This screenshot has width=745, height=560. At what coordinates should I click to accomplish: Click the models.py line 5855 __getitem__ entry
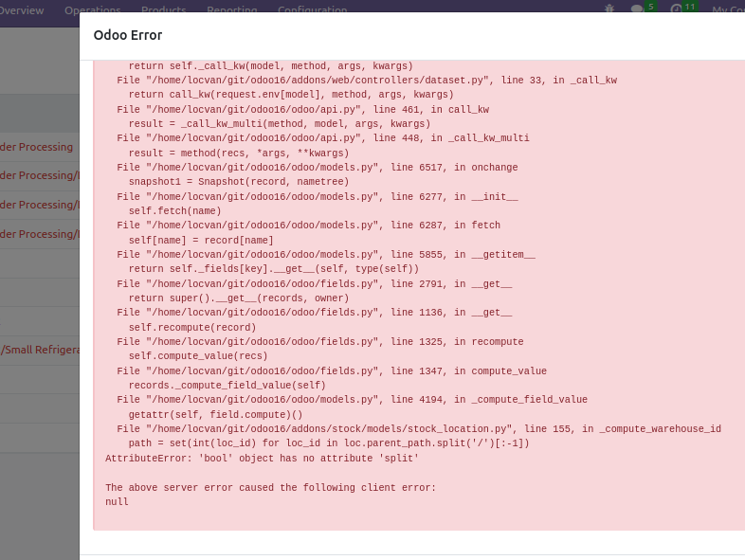(x=326, y=255)
